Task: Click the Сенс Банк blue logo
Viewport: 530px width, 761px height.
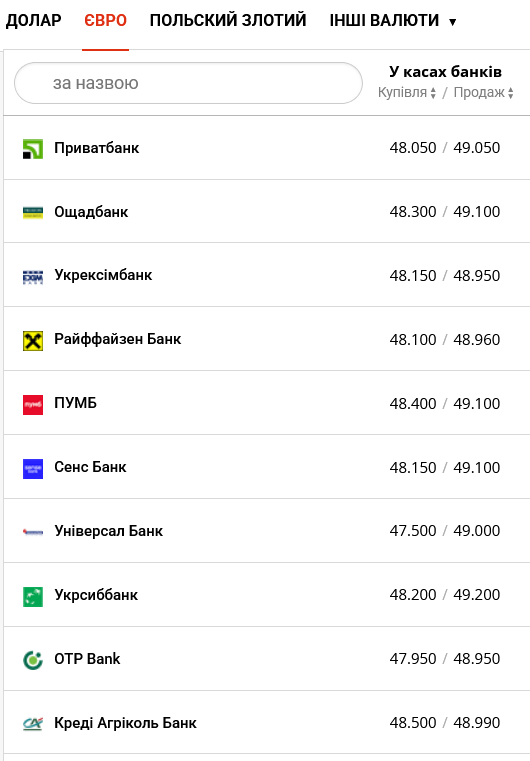Action: tap(33, 469)
